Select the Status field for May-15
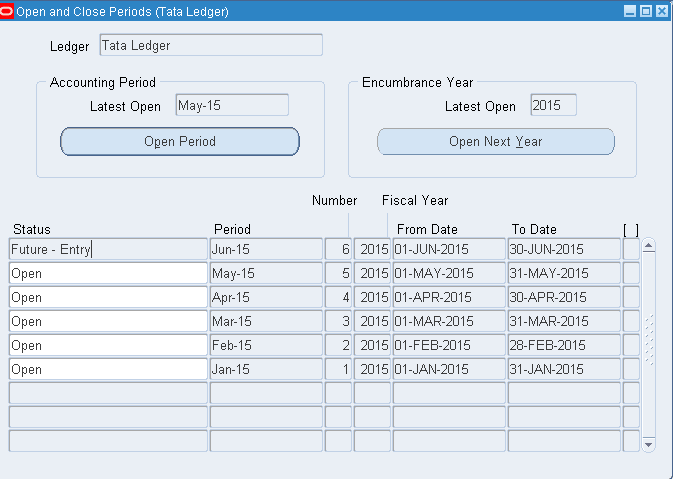 click(x=108, y=273)
